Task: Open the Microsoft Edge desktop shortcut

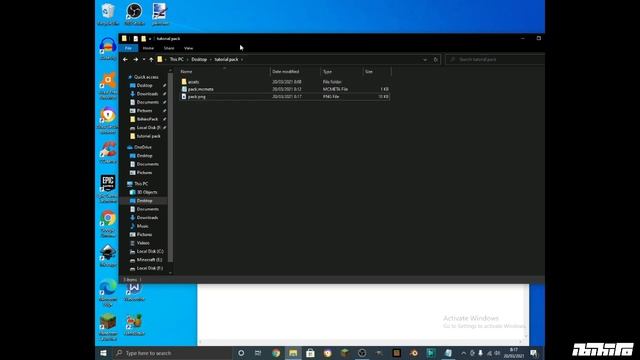Action: [108, 293]
